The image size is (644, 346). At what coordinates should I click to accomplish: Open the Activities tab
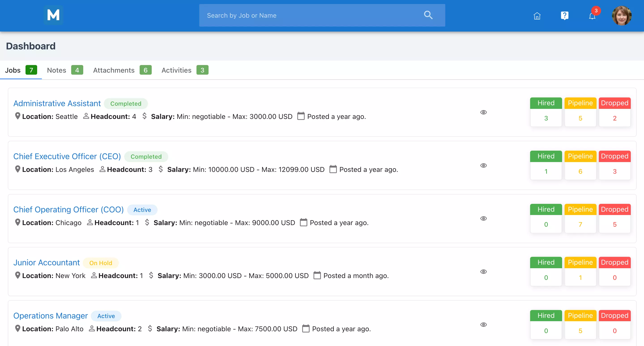pos(176,70)
